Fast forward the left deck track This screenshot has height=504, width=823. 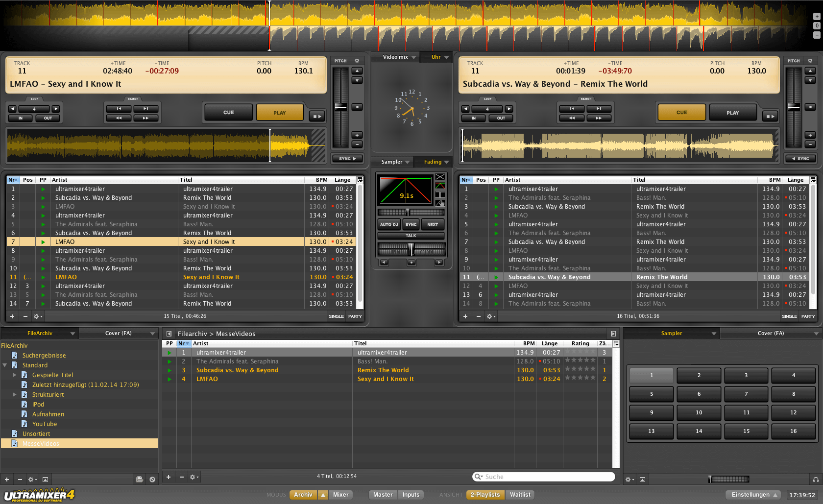145,118
